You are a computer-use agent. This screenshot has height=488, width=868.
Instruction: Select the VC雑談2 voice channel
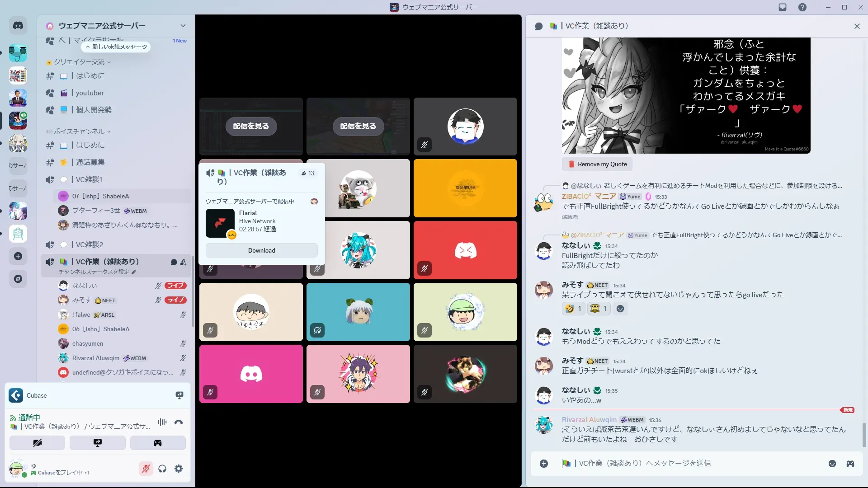90,244
